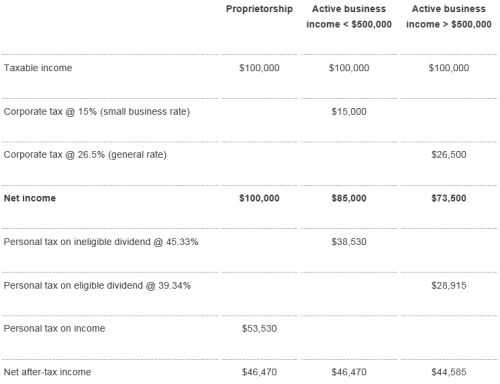Click the $28,915 eligible dividend tax value

tap(449, 286)
